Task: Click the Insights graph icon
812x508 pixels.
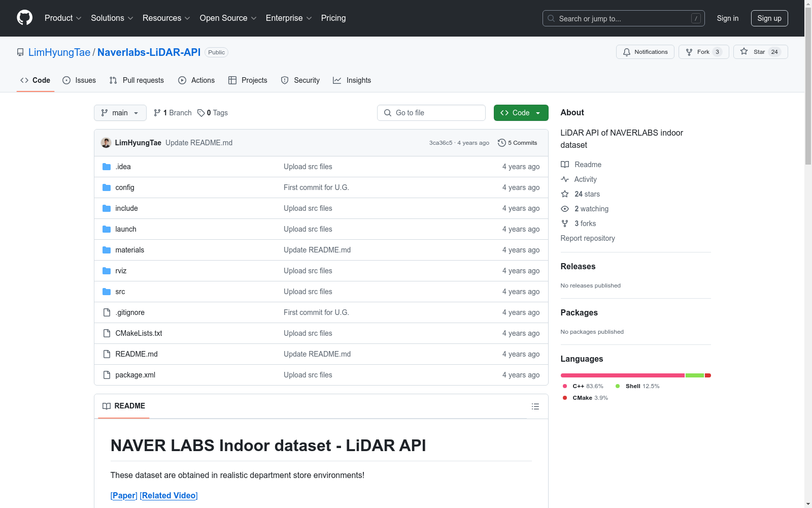Action: 337,80
